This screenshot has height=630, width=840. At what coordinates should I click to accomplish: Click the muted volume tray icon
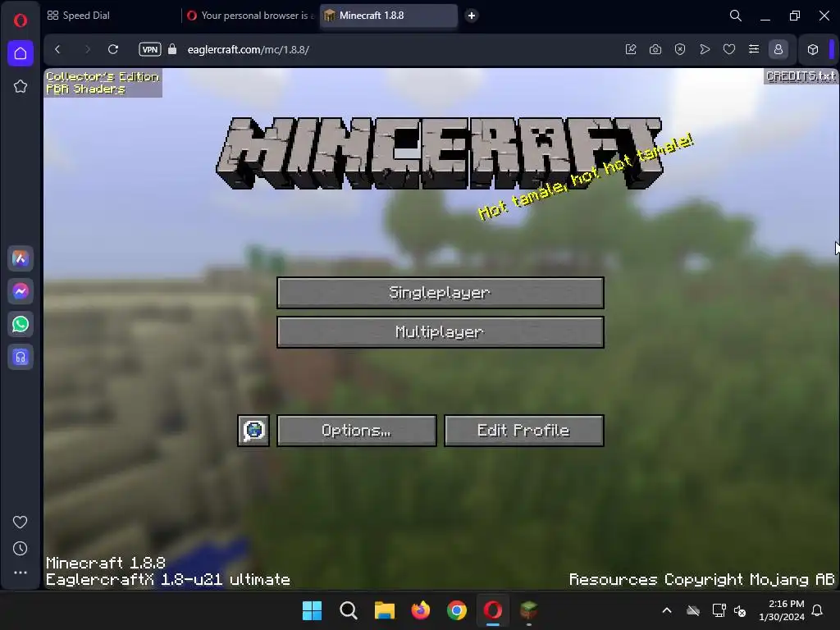[741, 610]
